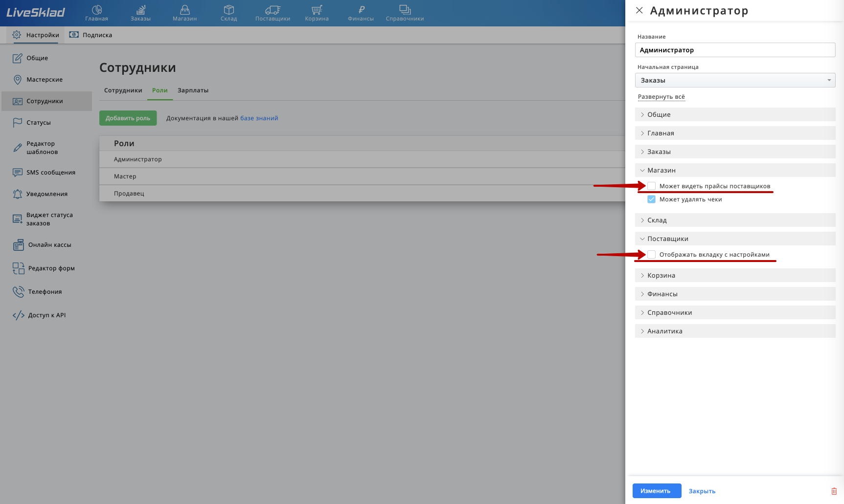Select the Администратор role row
Image resolution: width=844 pixels, height=504 pixels.
tap(362, 159)
